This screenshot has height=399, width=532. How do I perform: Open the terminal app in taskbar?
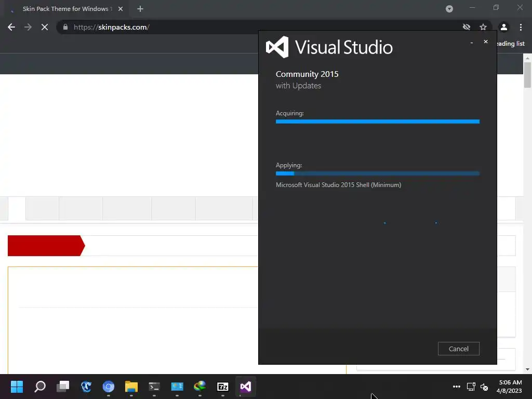point(154,387)
